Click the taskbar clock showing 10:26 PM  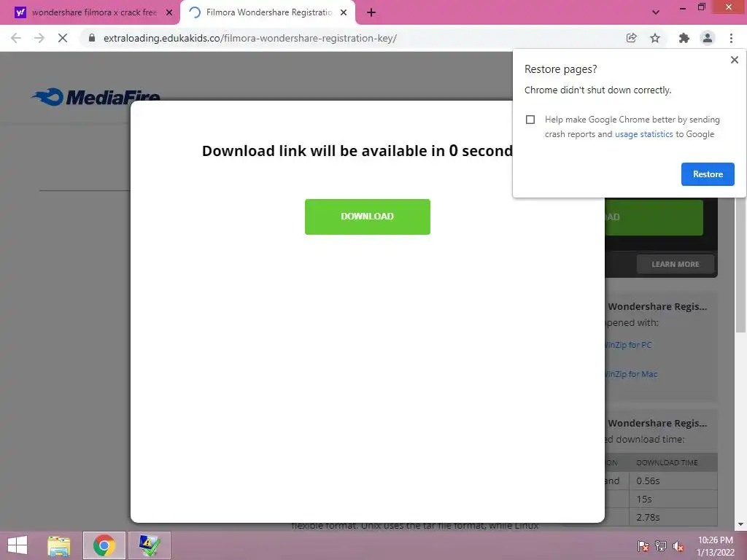715,546
